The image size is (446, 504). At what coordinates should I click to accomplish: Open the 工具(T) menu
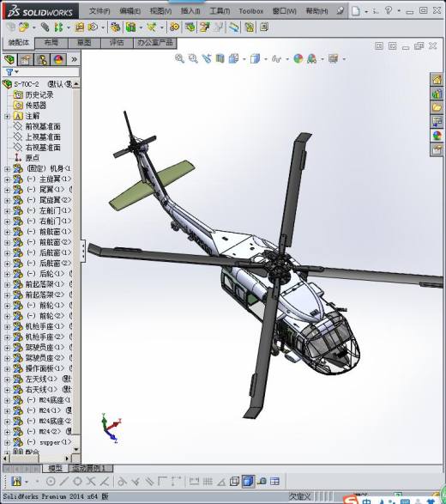220,11
